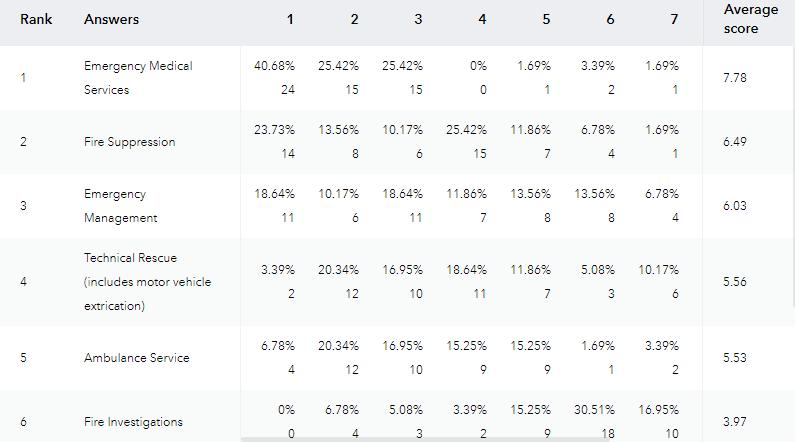Select the Emergency Medical Services answer

click(x=138, y=78)
